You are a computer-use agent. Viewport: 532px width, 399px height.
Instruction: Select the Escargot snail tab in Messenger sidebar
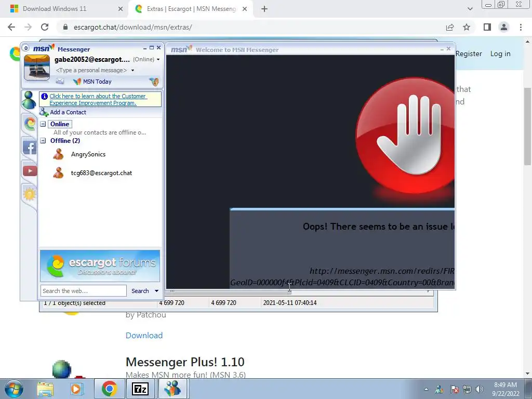(30, 124)
